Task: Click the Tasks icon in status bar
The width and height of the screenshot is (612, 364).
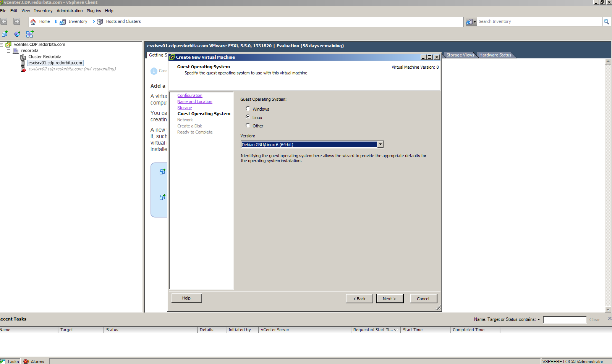Action: click(3, 361)
